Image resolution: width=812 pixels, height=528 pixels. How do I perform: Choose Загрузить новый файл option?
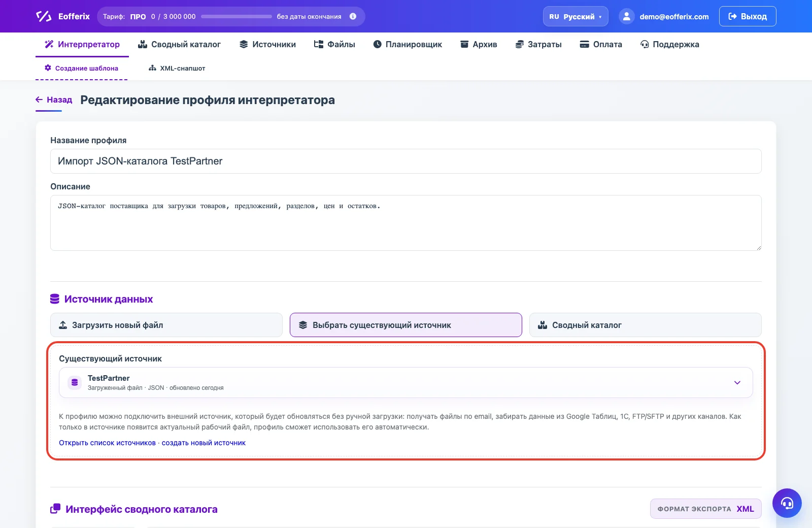pos(166,325)
